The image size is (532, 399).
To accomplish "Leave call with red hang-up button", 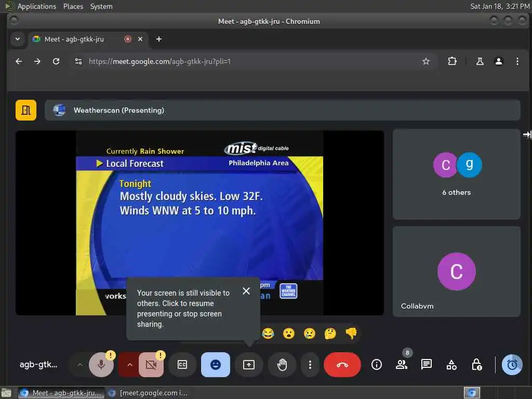I will [342, 365].
